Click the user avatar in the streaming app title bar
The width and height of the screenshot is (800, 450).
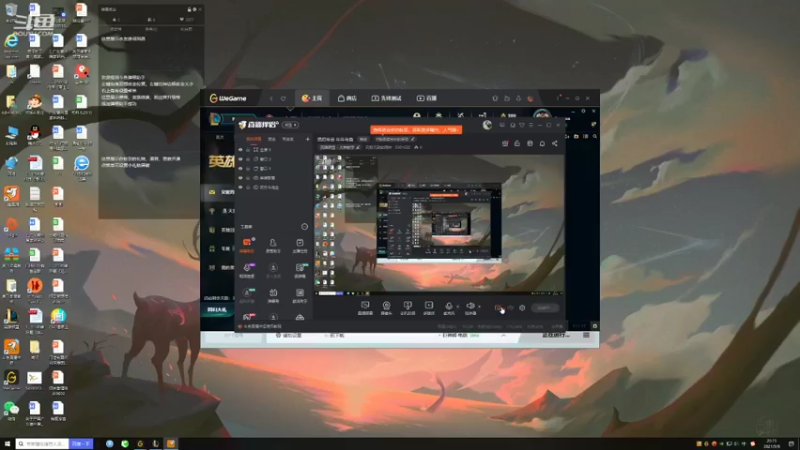(x=487, y=125)
